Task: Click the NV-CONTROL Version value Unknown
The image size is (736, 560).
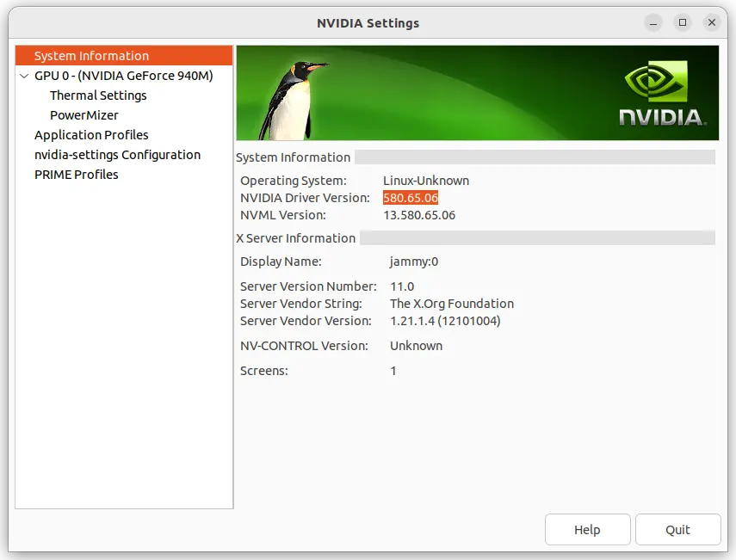Action: [x=416, y=346]
